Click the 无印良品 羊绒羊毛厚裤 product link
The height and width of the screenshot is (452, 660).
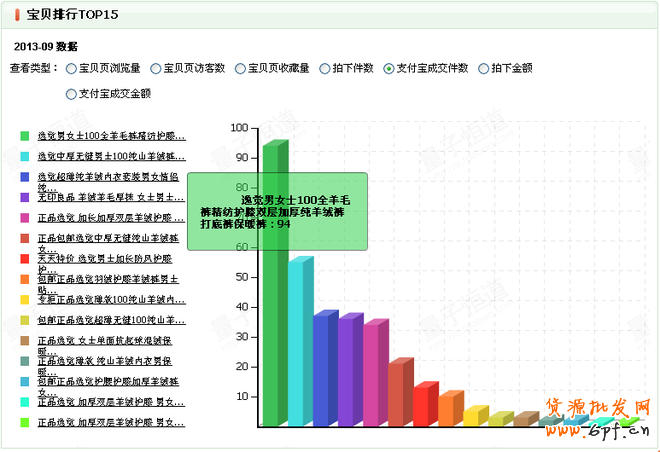tap(110, 198)
